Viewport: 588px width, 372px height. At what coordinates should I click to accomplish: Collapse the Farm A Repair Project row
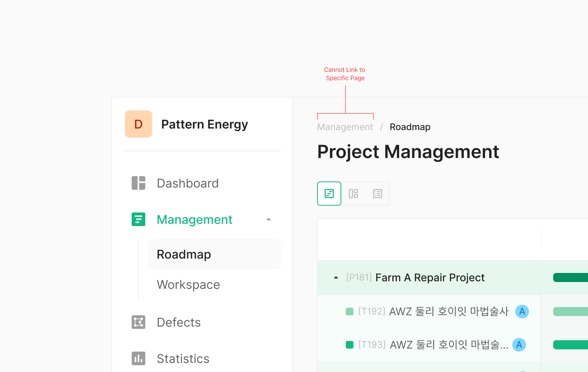tap(336, 277)
